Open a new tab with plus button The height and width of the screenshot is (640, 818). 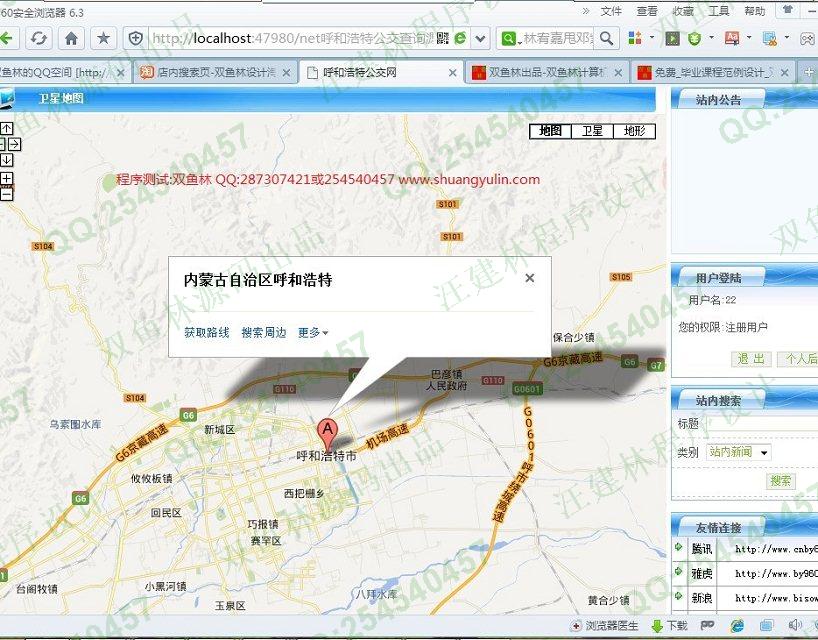(x=809, y=73)
